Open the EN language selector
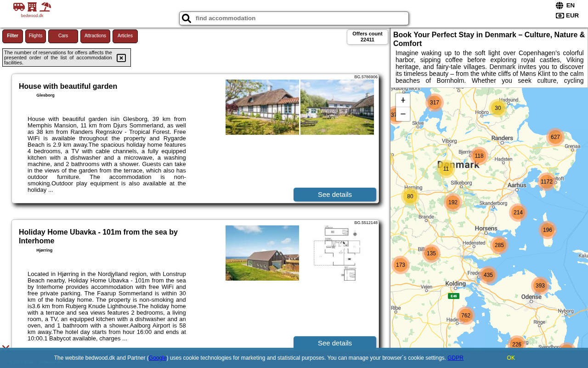Image resolution: width=588 pixels, height=368 pixels. [570, 6]
